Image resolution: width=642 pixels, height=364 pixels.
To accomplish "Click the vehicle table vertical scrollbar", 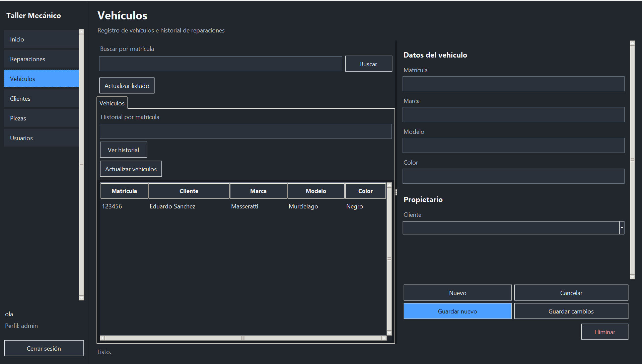I will (x=389, y=259).
